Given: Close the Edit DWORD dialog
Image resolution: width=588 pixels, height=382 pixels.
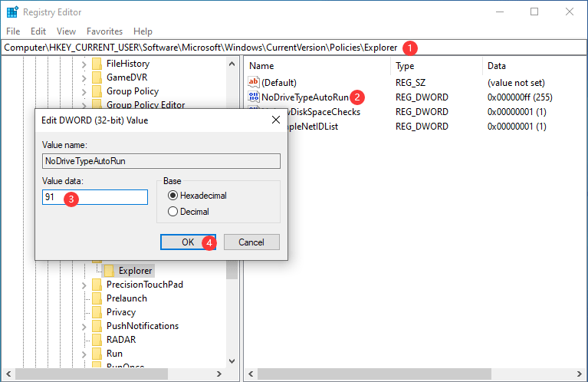Looking at the screenshot, I should 276,120.
